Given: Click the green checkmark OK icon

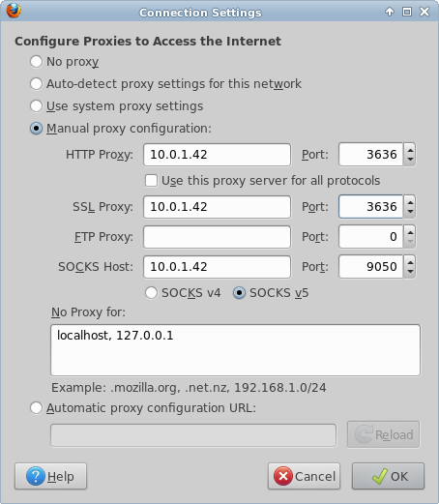Looking at the screenshot, I should pyautogui.click(x=380, y=476).
